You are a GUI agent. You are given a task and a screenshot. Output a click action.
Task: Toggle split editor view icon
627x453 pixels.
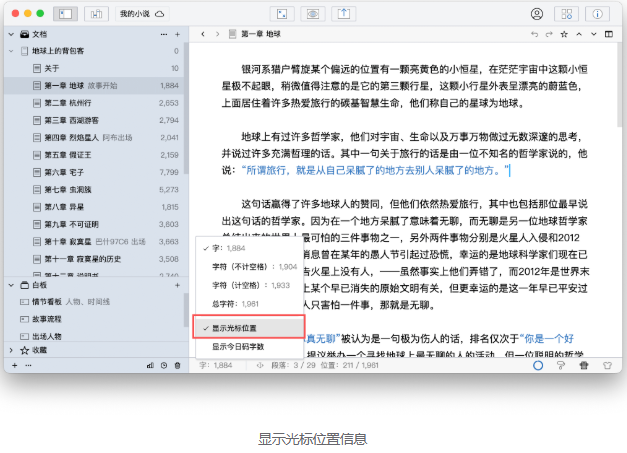pyautogui.click(x=609, y=34)
